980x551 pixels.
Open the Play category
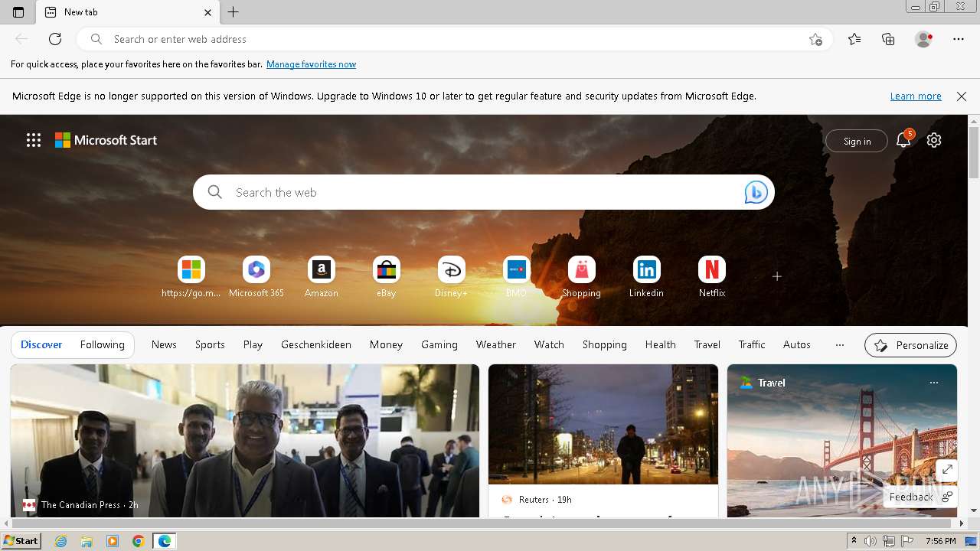[253, 345]
